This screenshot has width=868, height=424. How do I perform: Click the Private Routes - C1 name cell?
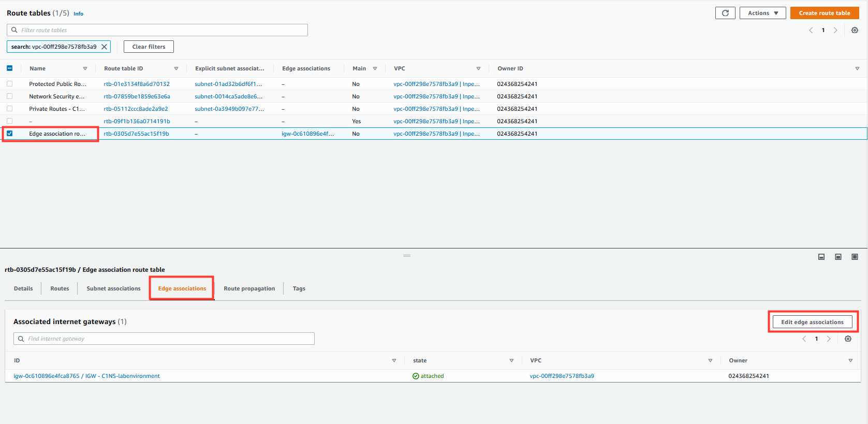57,109
